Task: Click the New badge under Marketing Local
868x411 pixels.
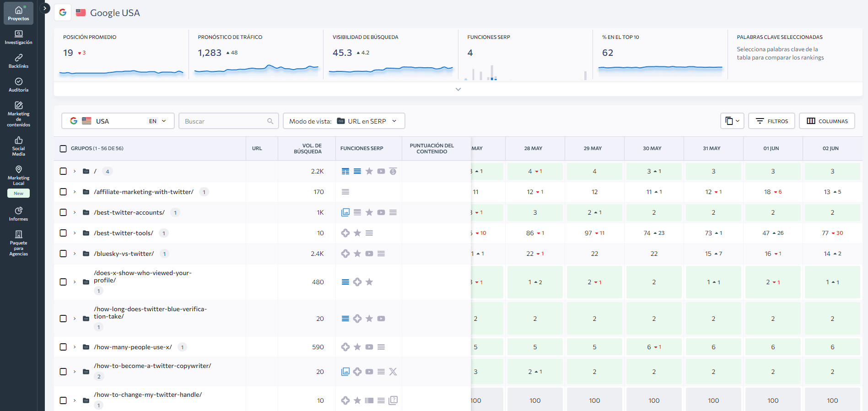Action: point(18,193)
